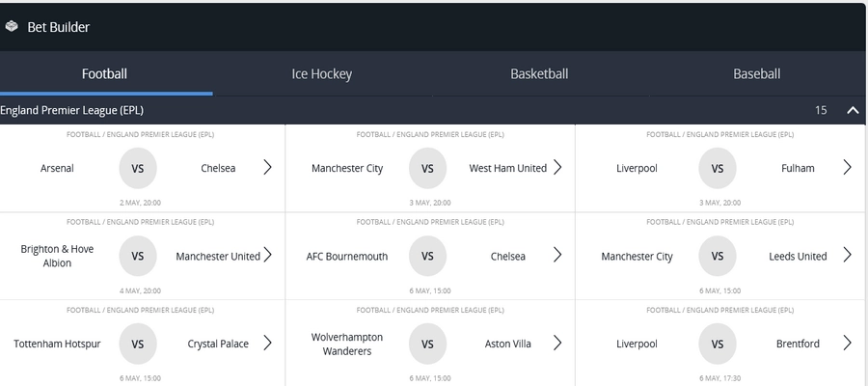The width and height of the screenshot is (868, 386).
Task: Click Tottenham Hotspur team name
Action: tap(57, 344)
